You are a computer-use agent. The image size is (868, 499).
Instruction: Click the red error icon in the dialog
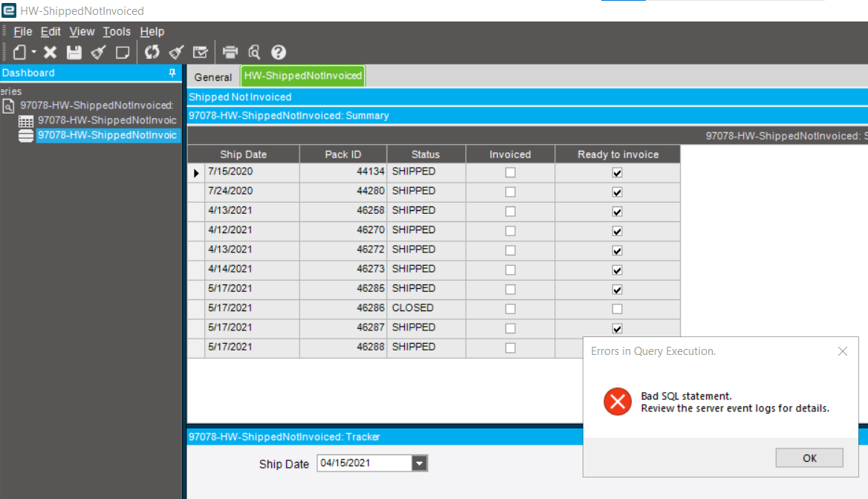(618, 402)
